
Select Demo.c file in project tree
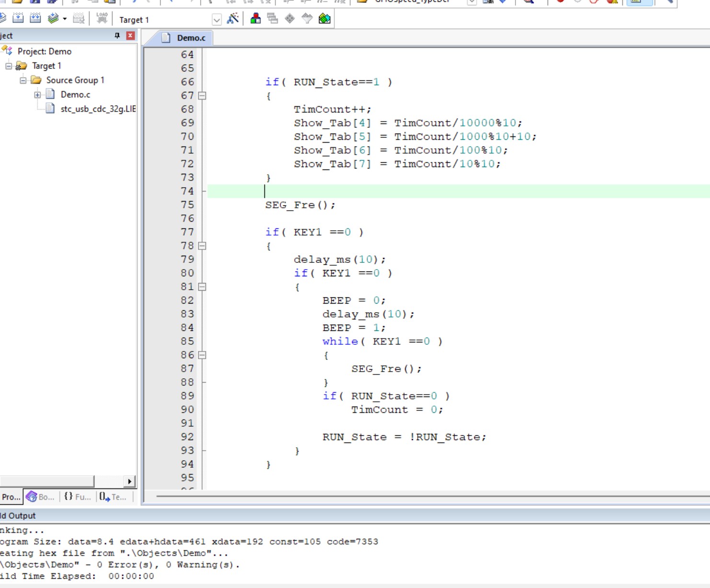click(x=75, y=94)
